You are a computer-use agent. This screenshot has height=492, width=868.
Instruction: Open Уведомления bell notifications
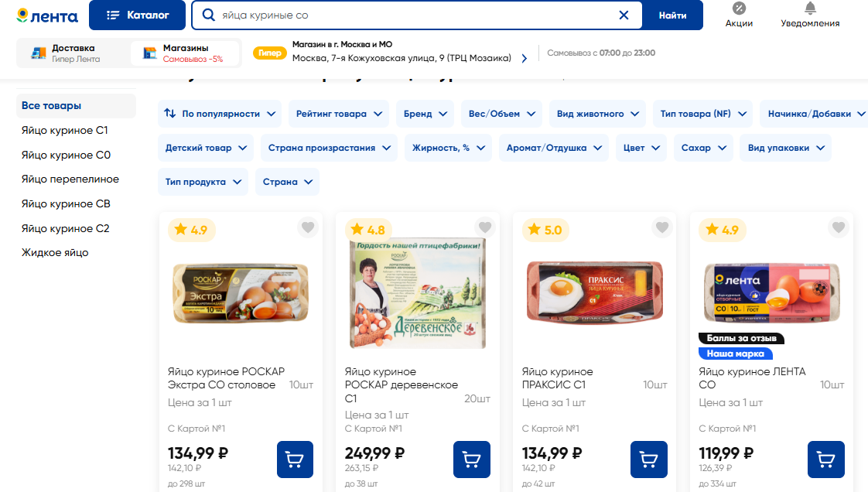[810, 15]
